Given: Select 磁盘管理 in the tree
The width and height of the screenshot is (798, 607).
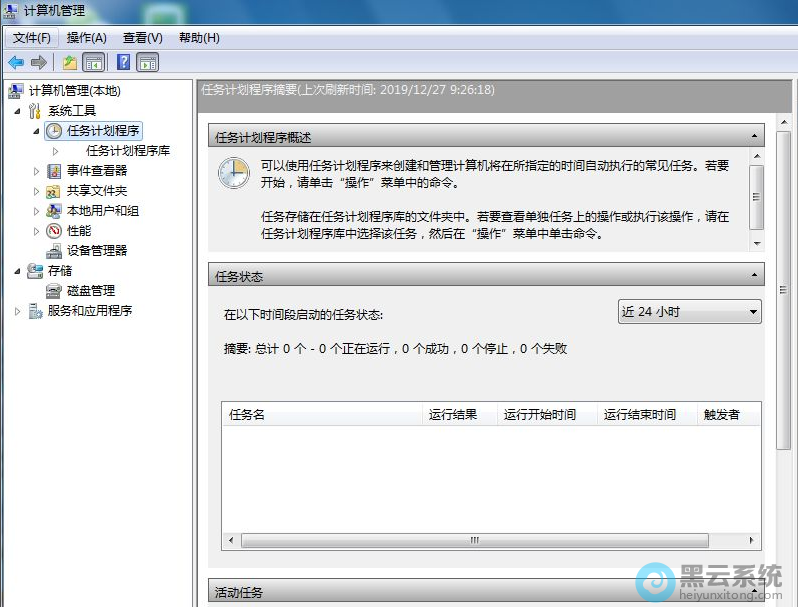Looking at the screenshot, I should (91, 291).
